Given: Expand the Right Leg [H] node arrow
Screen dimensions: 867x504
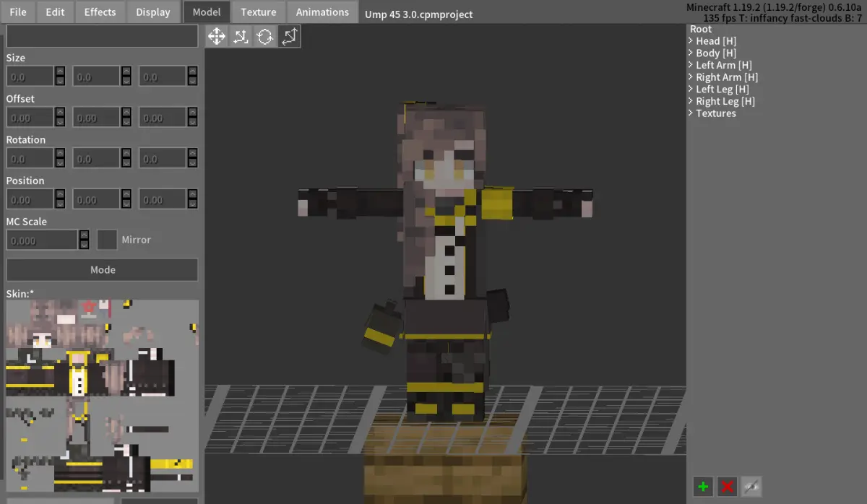Looking at the screenshot, I should click(691, 101).
